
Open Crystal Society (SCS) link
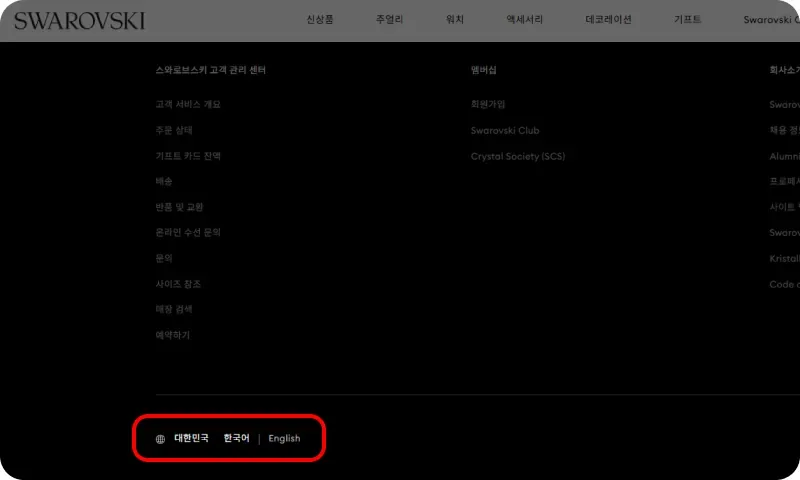point(518,157)
